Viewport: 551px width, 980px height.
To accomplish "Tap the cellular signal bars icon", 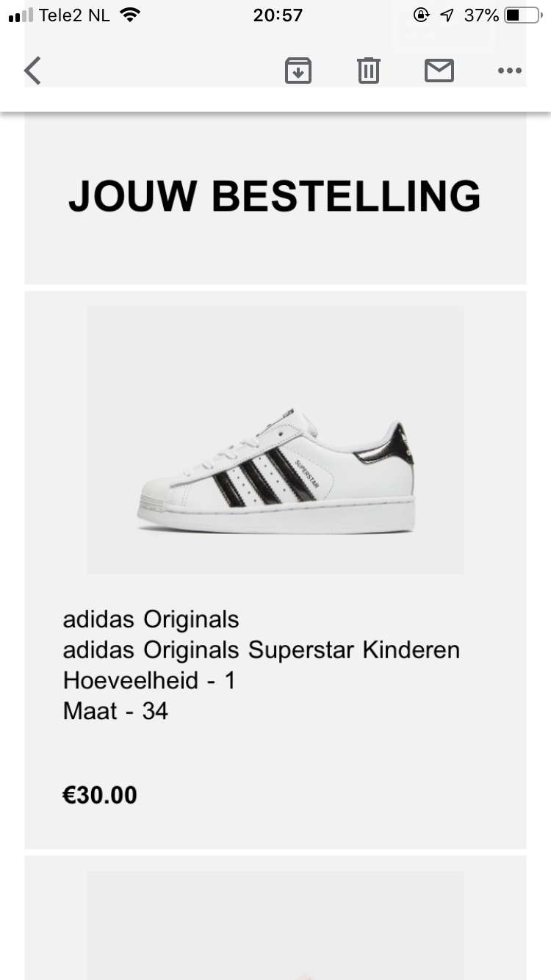I will 21,15.
